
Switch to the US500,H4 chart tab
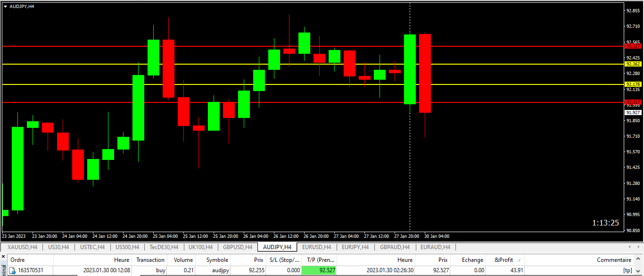pos(126,247)
